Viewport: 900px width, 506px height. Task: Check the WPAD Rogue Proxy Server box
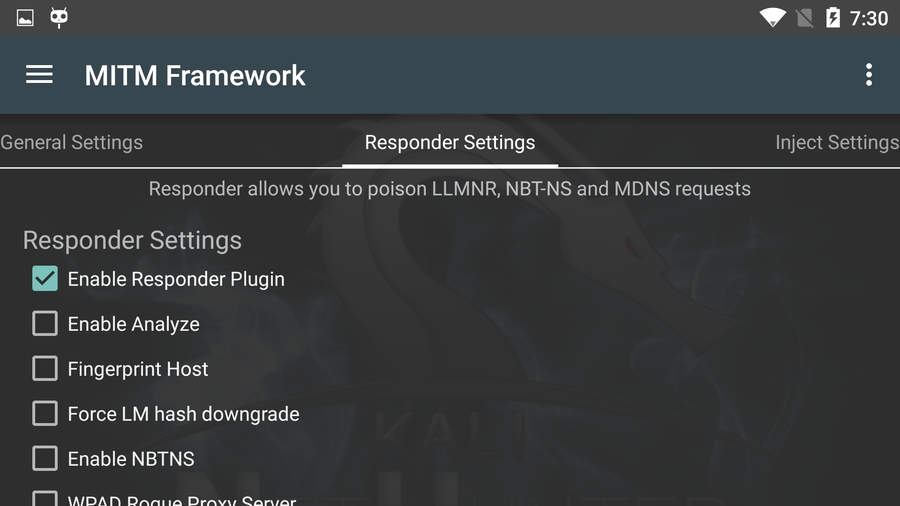[45, 498]
